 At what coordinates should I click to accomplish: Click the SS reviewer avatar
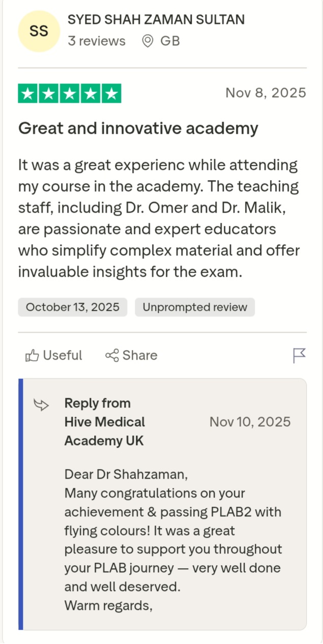(x=39, y=31)
